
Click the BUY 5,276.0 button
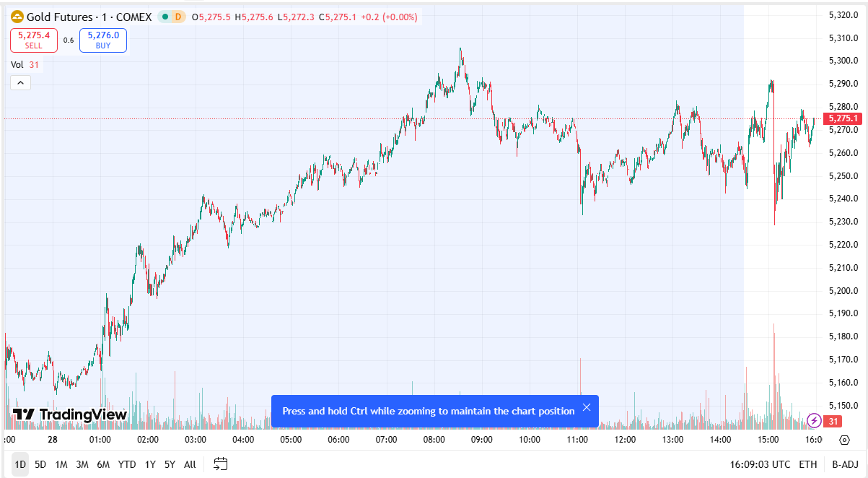coord(103,40)
